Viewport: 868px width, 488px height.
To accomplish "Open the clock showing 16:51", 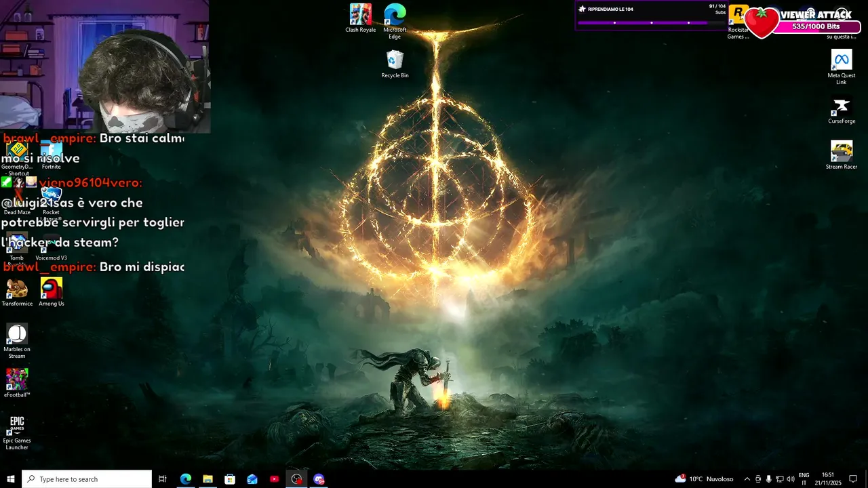I will pyautogui.click(x=828, y=479).
